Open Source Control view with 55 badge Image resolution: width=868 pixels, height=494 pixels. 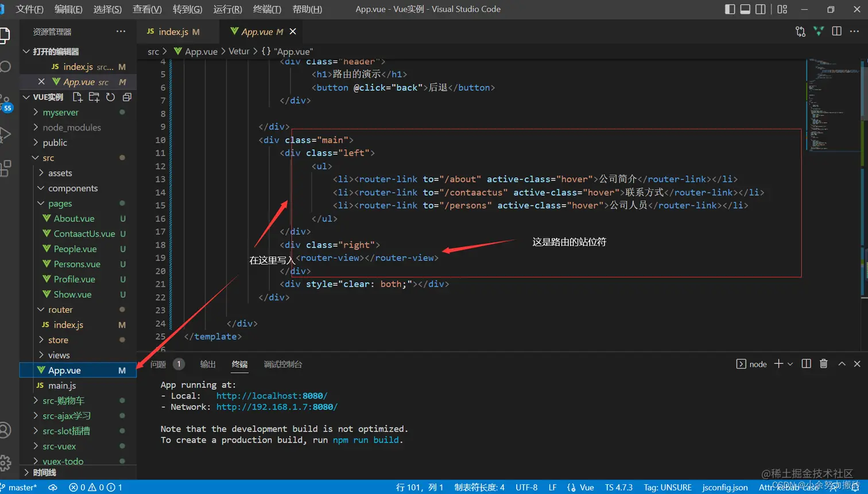5,103
